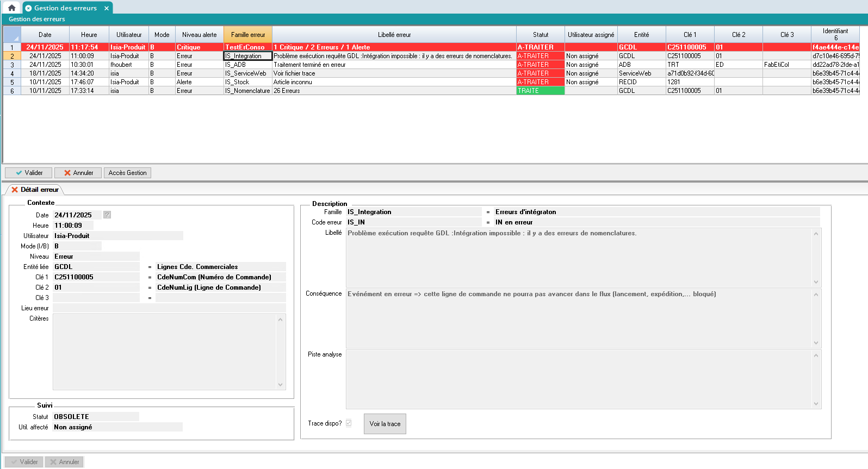Click the question mark beside the Date field

[x=107, y=215]
